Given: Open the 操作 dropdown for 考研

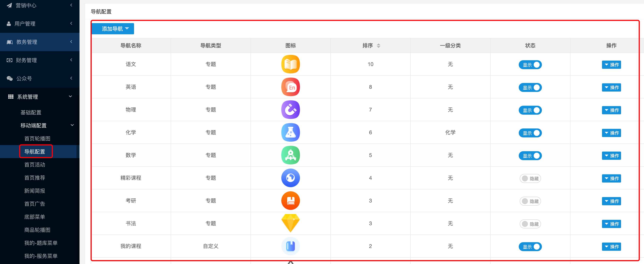Looking at the screenshot, I should (611, 201).
